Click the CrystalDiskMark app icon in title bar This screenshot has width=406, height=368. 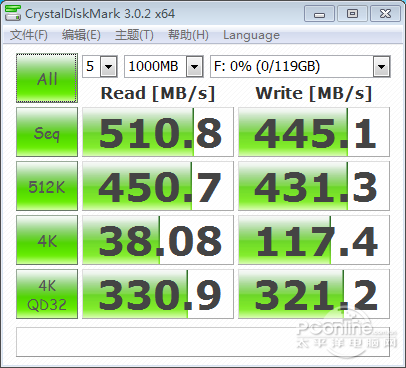click(x=13, y=13)
